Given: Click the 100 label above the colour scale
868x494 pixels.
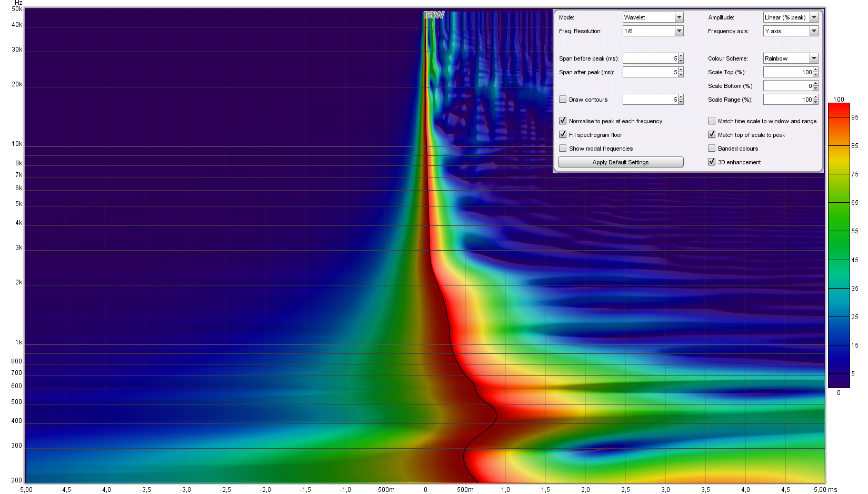Looking at the screenshot, I should pyautogui.click(x=839, y=99).
